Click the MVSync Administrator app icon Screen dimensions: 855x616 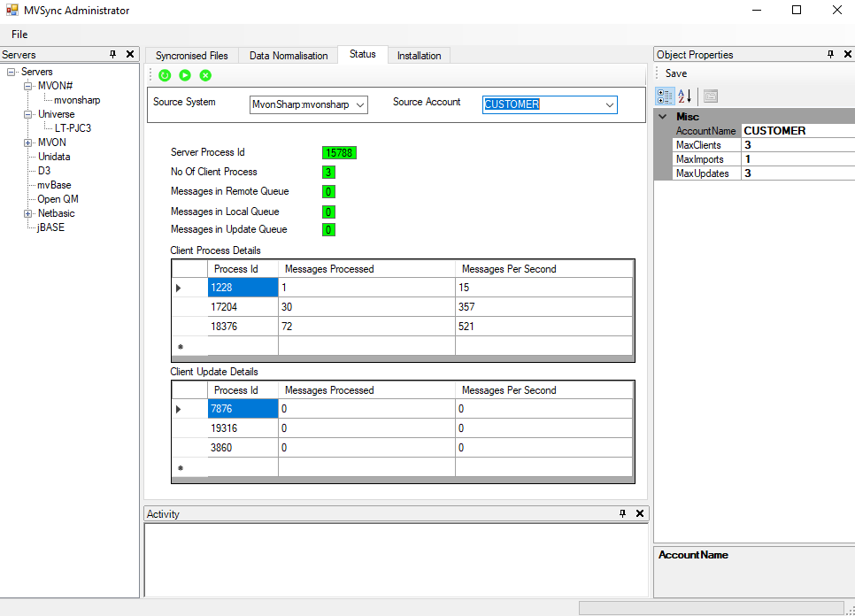12,10
